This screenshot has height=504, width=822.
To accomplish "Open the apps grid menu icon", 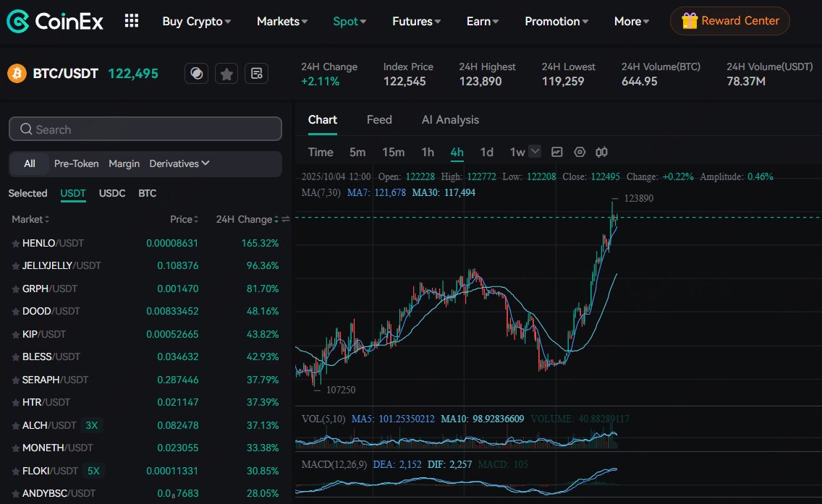I will point(132,21).
